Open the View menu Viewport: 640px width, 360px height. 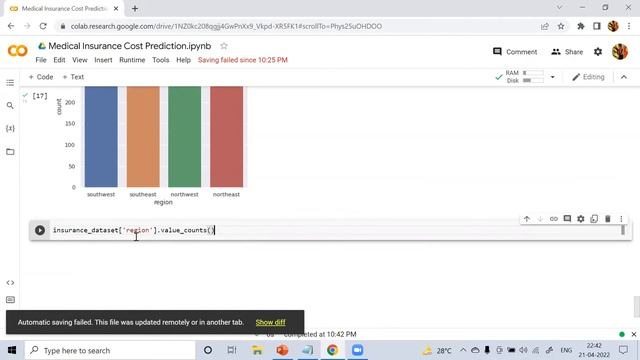80,60
